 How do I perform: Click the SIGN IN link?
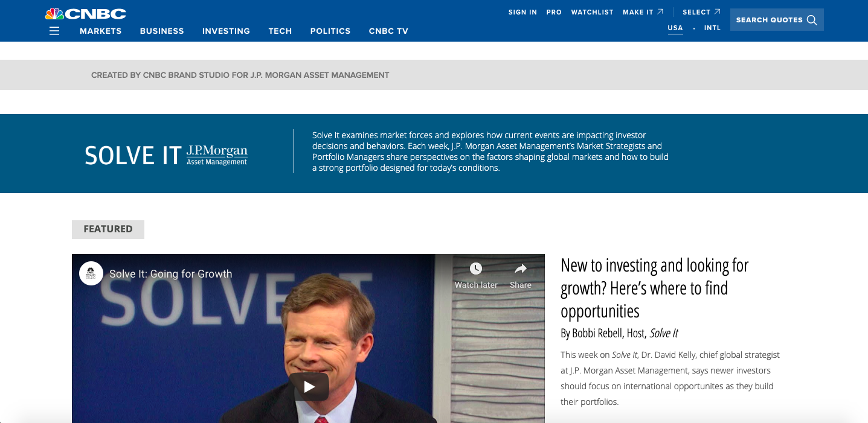tap(522, 11)
